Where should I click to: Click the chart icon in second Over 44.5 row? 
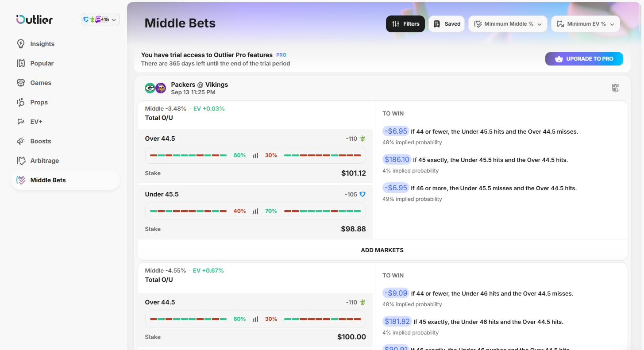[255, 319]
